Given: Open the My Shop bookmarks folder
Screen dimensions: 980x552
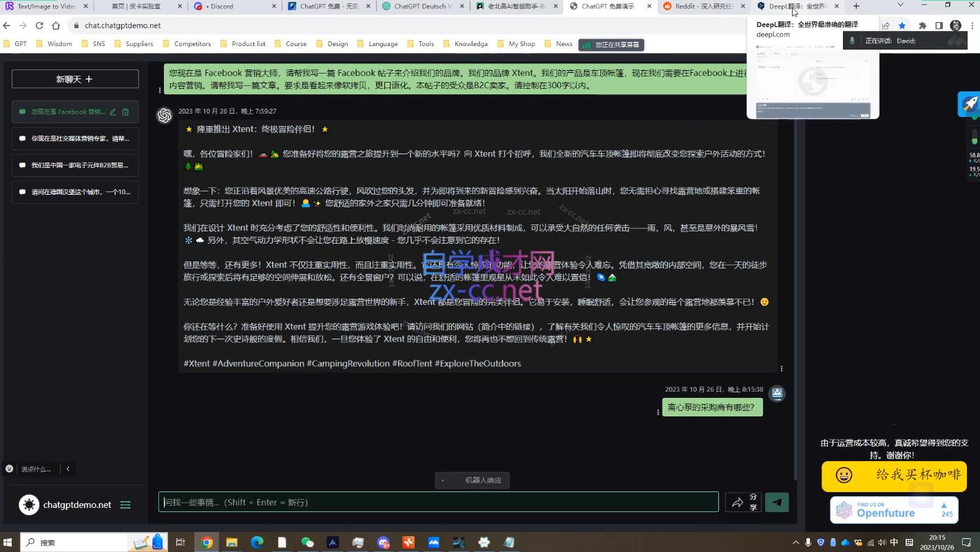Looking at the screenshot, I should coord(516,44).
